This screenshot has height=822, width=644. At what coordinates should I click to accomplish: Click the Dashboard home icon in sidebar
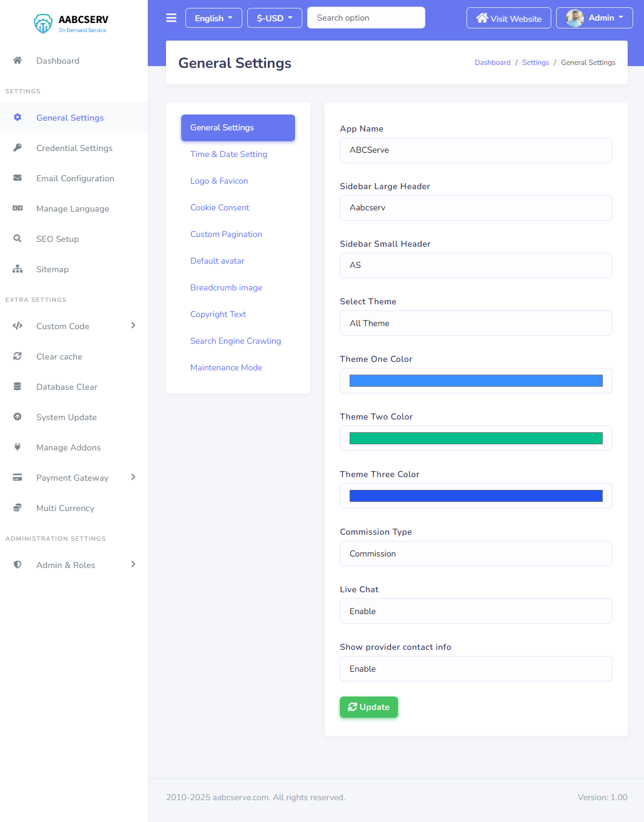pyautogui.click(x=18, y=60)
